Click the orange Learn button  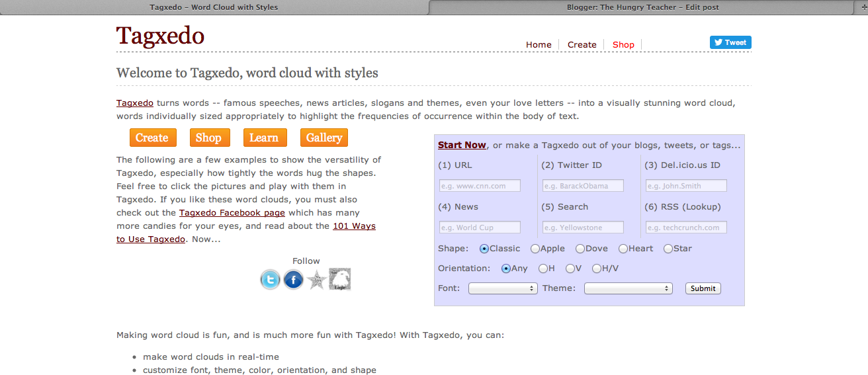264,138
